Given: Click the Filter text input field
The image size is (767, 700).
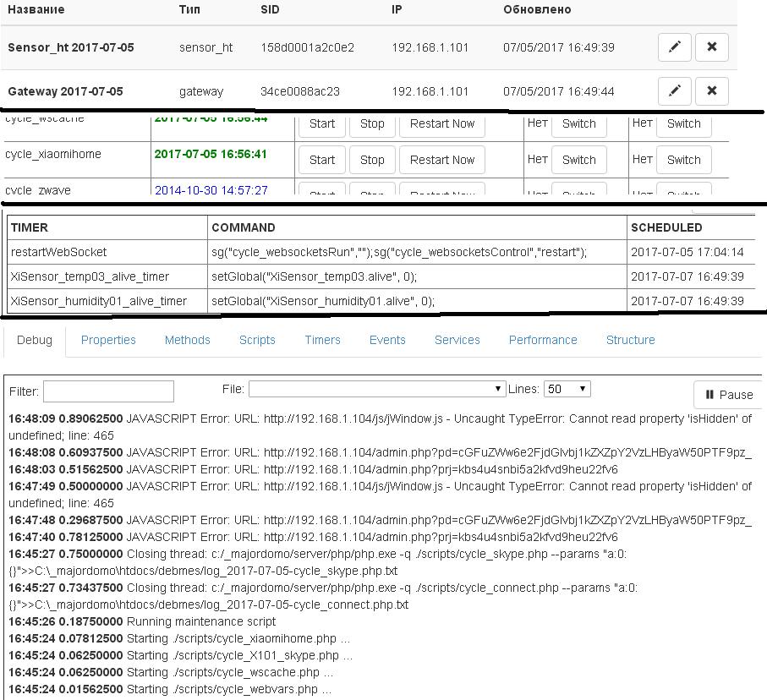Looking at the screenshot, I should tap(108, 391).
